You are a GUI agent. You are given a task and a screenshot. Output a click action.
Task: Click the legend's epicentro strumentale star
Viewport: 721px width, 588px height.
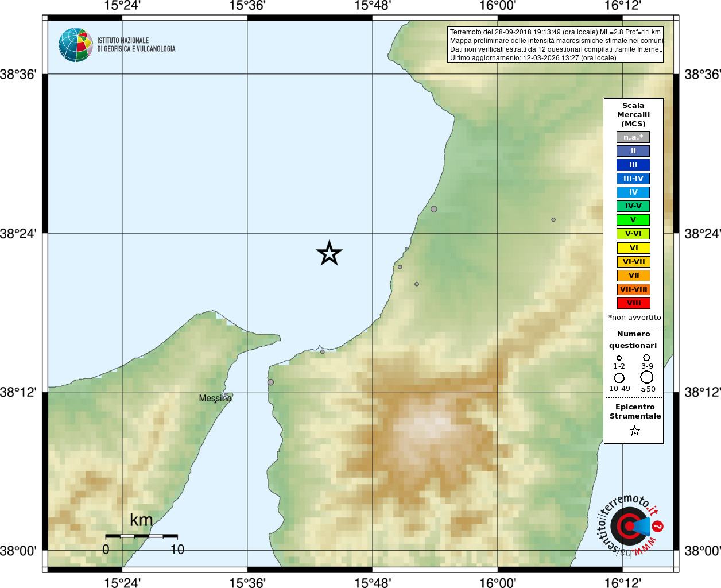tap(634, 431)
